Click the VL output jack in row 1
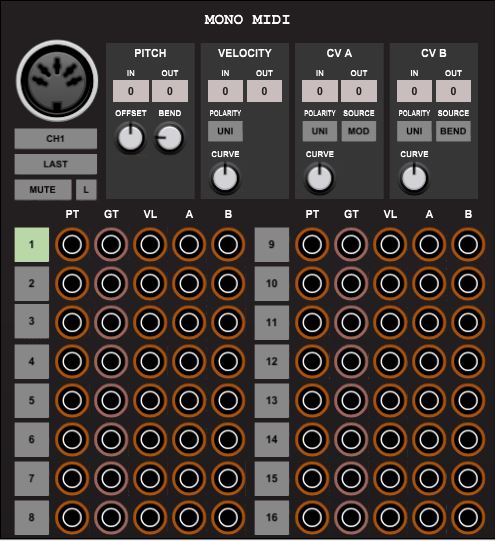The height and width of the screenshot is (541, 495). point(150,245)
